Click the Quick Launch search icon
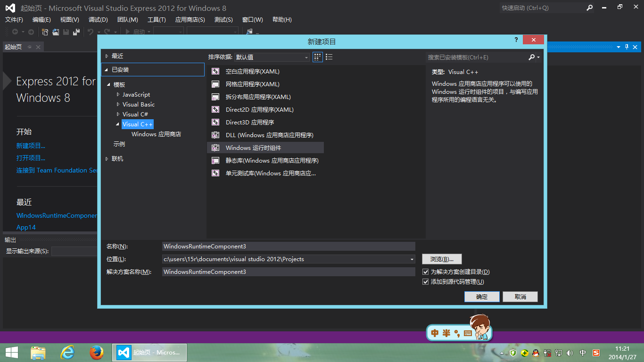This screenshot has width=644, height=362. [589, 8]
